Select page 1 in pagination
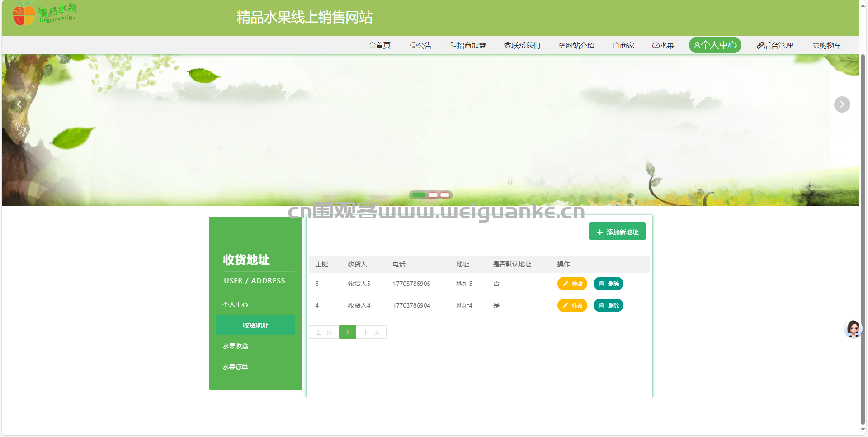Viewport: 868px width, 437px height. coord(347,332)
